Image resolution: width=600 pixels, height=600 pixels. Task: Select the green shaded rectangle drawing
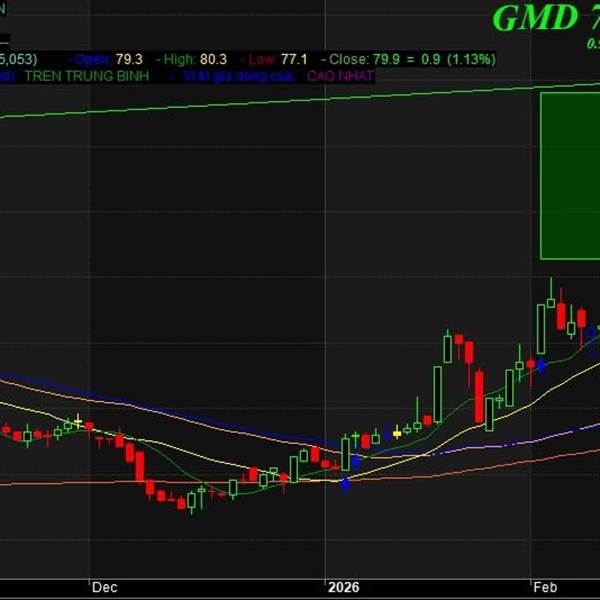[570, 176]
